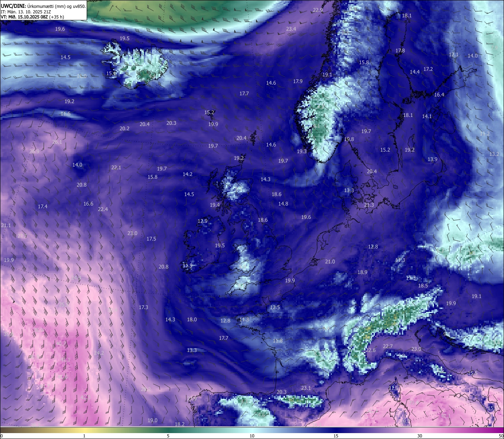This screenshot has height=439, width=504.
Task: Click the 21.0 value over the Netherlands
Action: point(330,261)
